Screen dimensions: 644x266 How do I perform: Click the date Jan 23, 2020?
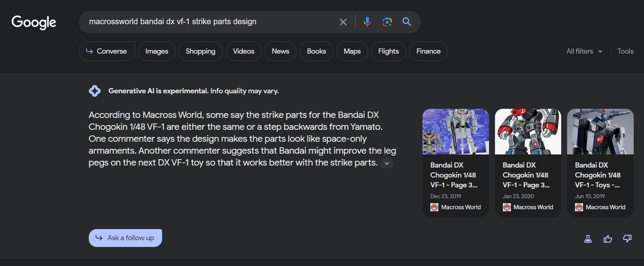[518, 196]
